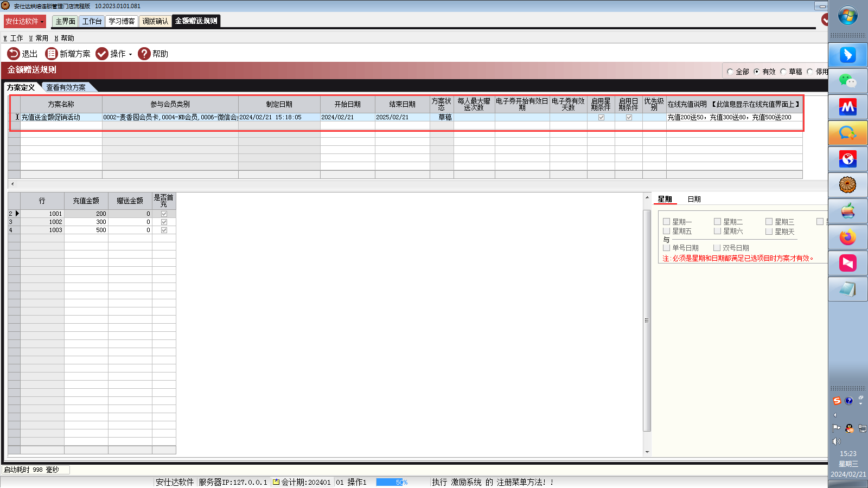The height and width of the screenshot is (488, 868).
Task: Open the 学习博客 tab
Action: [x=122, y=21]
